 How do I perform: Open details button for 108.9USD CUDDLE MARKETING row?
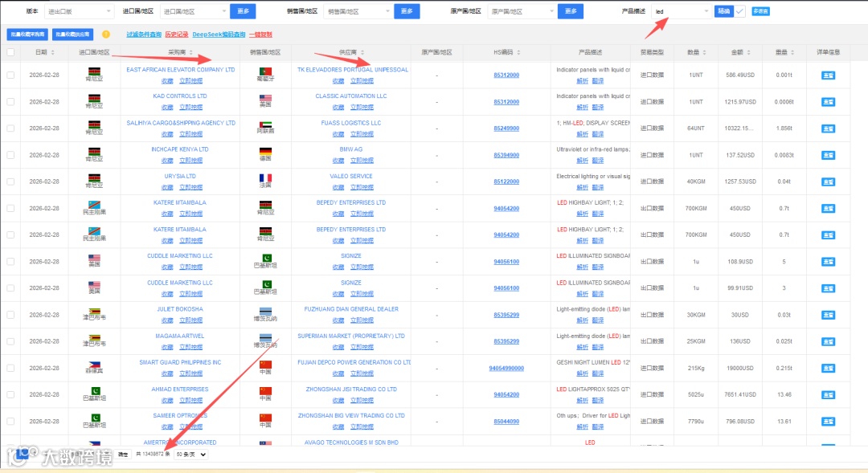[828, 262]
